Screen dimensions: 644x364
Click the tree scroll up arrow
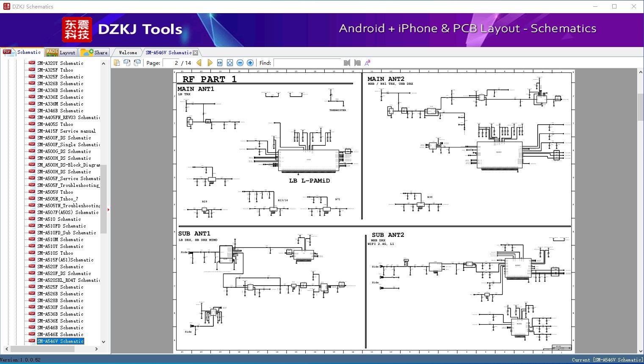(x=103, y=64)
